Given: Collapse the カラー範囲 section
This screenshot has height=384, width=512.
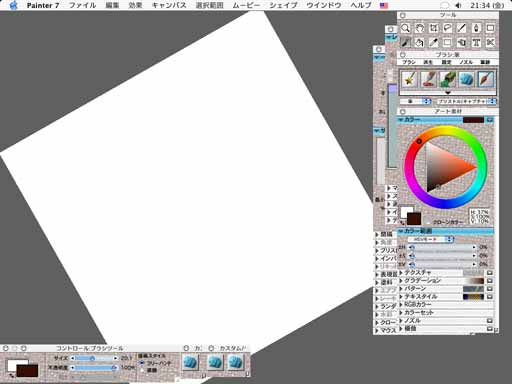Looking at the screenshot, I should point(401,231).
